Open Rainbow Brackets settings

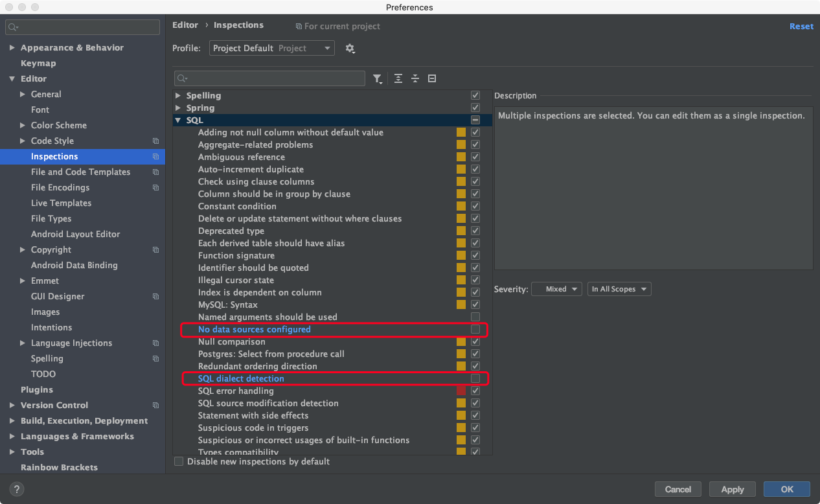pyautogui.click(x=59, y=468)
